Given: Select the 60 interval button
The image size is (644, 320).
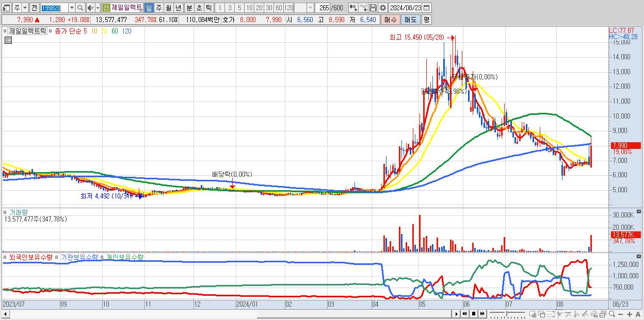Looking at the screenshot, I should click(x=279, y=8).
